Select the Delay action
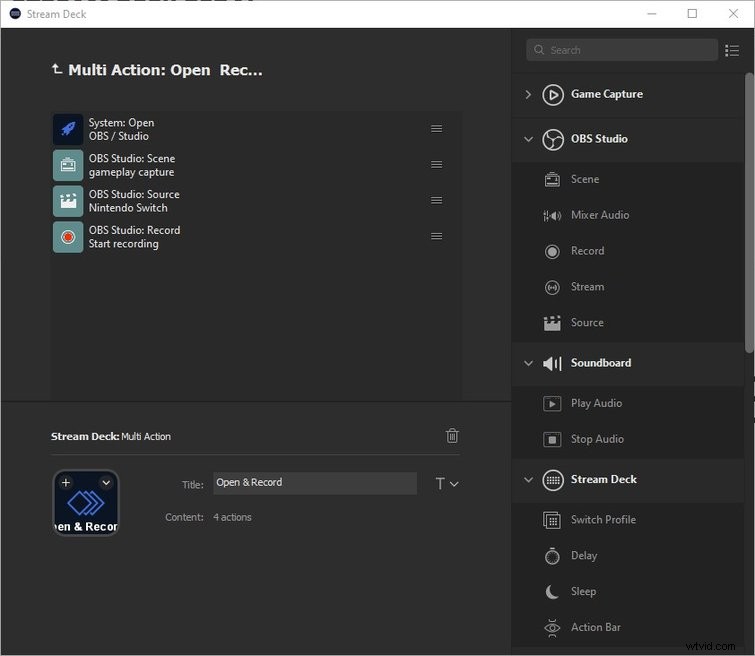The image size is (755, 656). [x=584, y=556]
